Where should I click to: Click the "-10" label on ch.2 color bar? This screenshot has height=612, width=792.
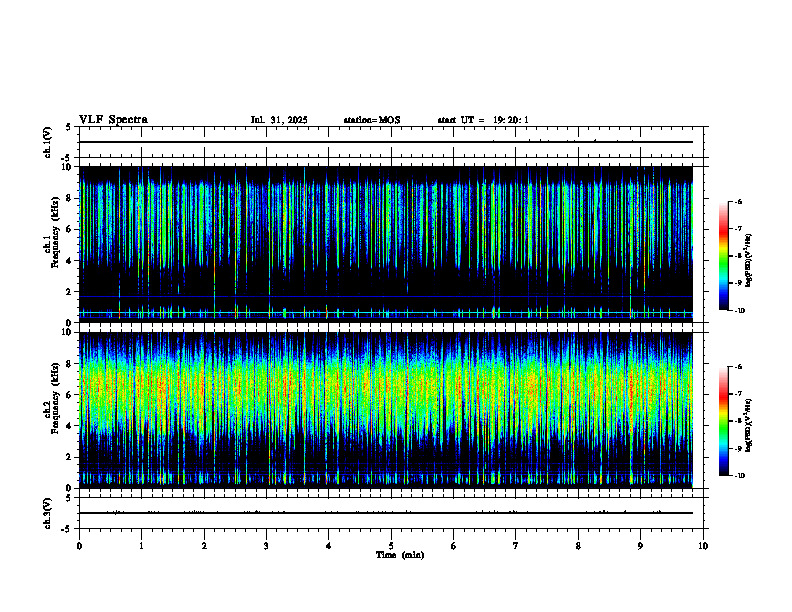[x=738, y=476]
